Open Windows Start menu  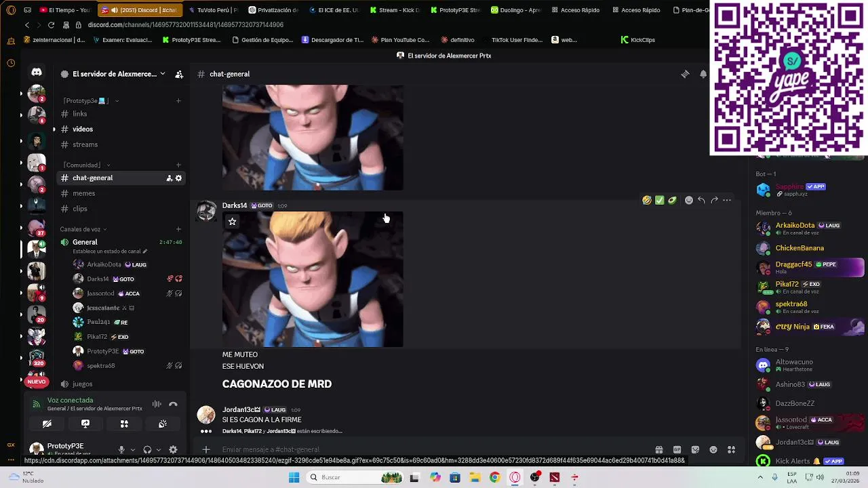(294, 477)
